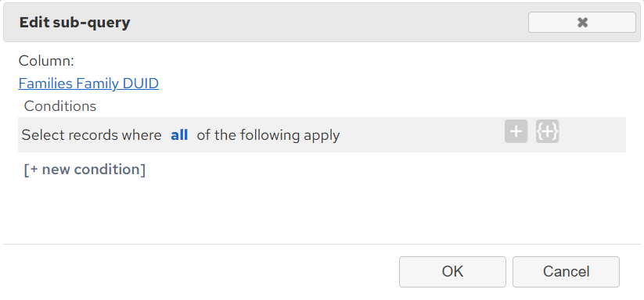The image size is (644, 300).
Task: Click the 'Conditions' heading
Action: click(60, 106)
